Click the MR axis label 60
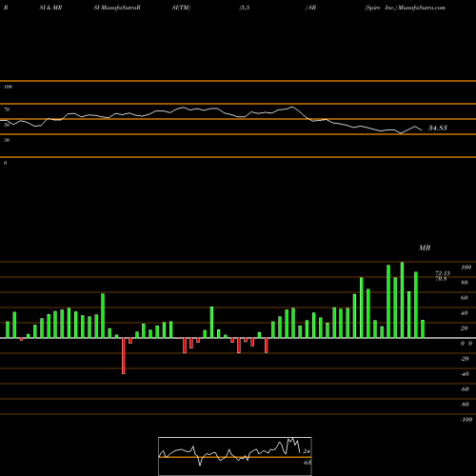The width and height of the screenshot is (476, 476). click(465, 298)
